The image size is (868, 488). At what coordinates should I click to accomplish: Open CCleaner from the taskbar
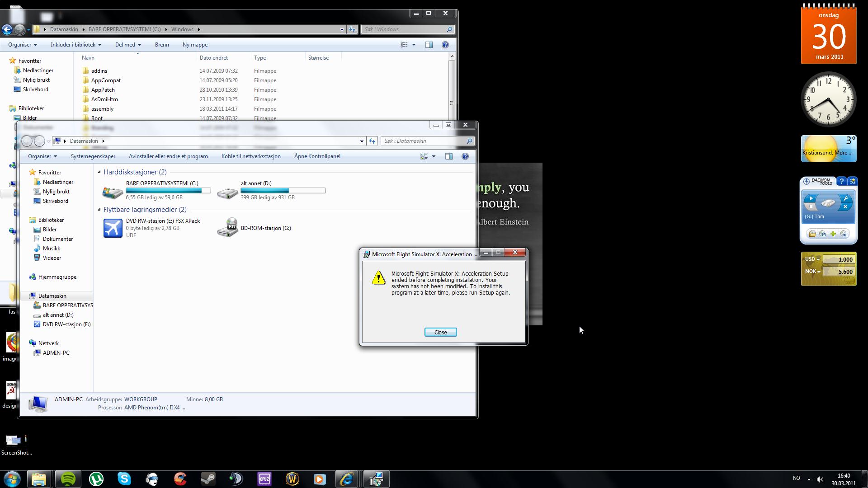pos(180,479)
